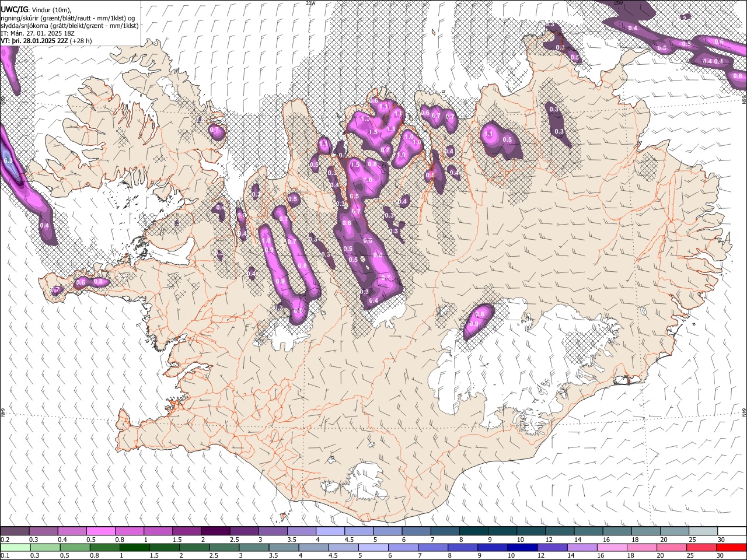This screenshot has height=560, width=747.
Task: Select the '0.1' label under the lower color scale
Action: pos(5,556)
